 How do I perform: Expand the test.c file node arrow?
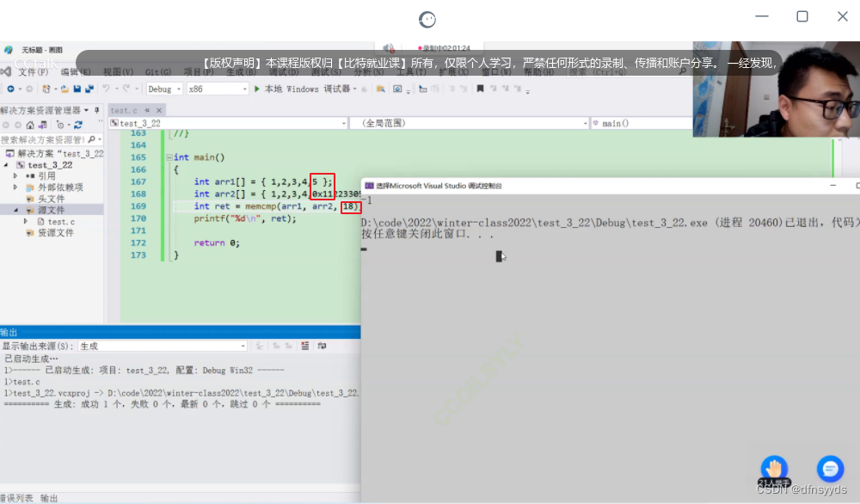[26, 222]
